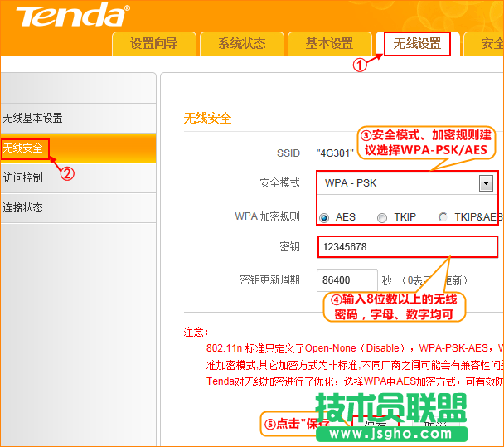
Task: Select the AES encryption radio button
Action: click(x=324, y=218)
